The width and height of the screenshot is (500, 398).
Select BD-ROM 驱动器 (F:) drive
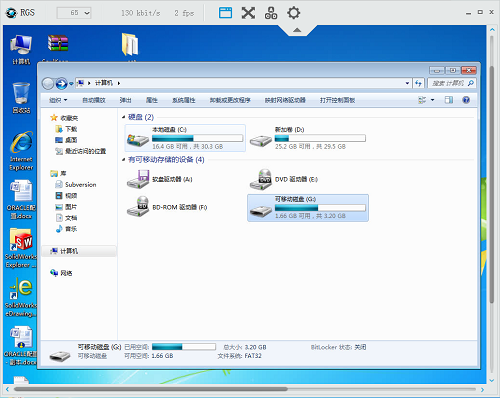tap(167, 207)
